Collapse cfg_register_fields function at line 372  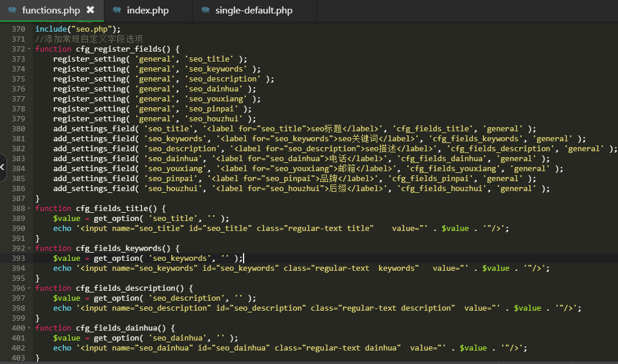click(29, 49)
